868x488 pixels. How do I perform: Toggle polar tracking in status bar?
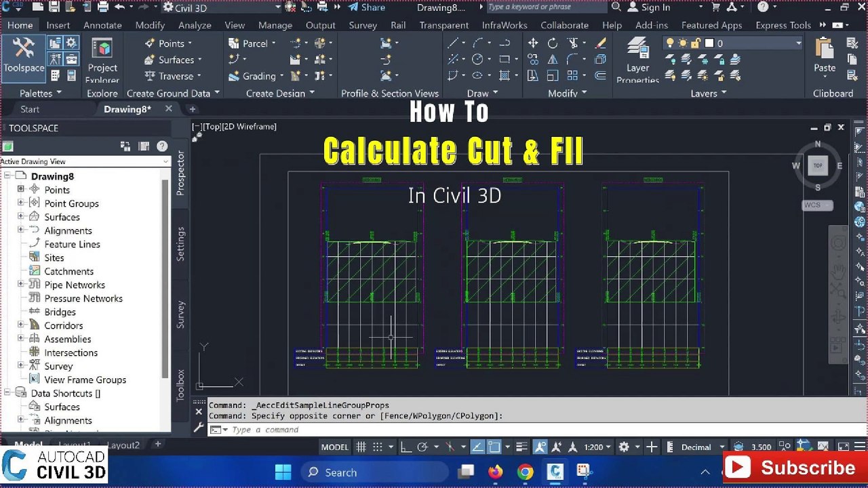point(422,447)
